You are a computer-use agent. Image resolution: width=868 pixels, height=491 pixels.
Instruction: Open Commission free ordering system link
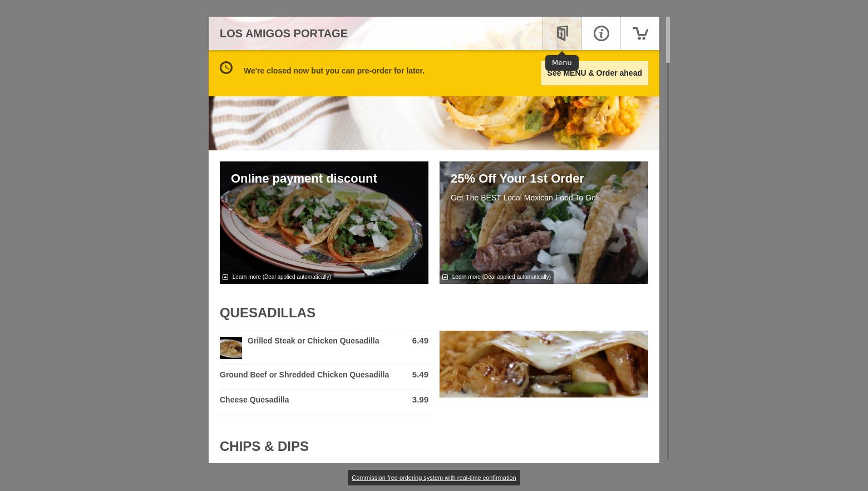(434, 478)
